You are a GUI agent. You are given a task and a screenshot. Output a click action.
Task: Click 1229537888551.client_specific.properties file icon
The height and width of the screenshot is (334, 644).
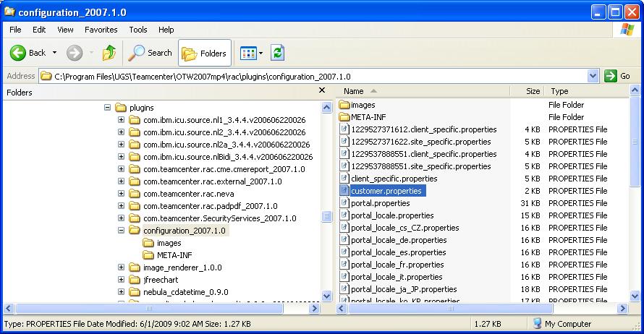point(344,154)
